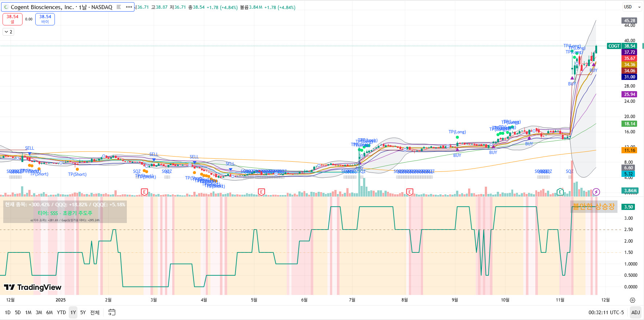Click the 7월 label on the time axis
Image resolution: width=644 pixels, height=320 pixels.
(352, 300)
